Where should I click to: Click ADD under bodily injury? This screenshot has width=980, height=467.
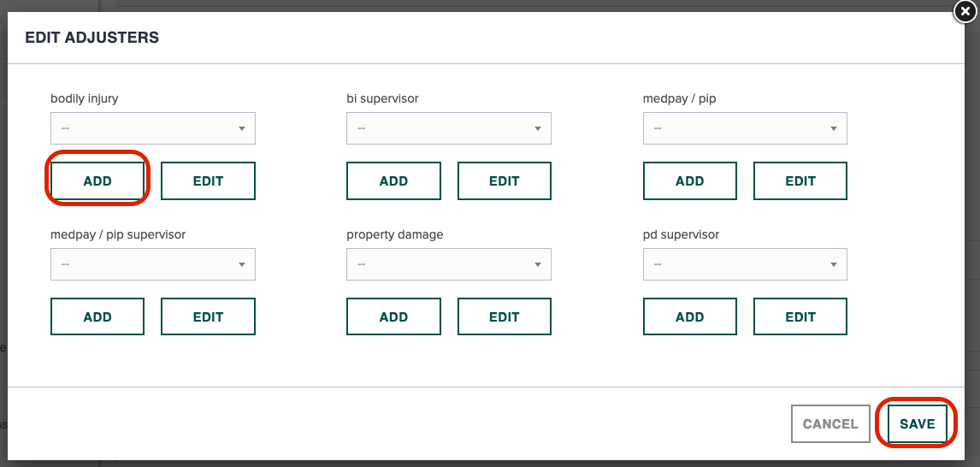click(x=97, y=180)
